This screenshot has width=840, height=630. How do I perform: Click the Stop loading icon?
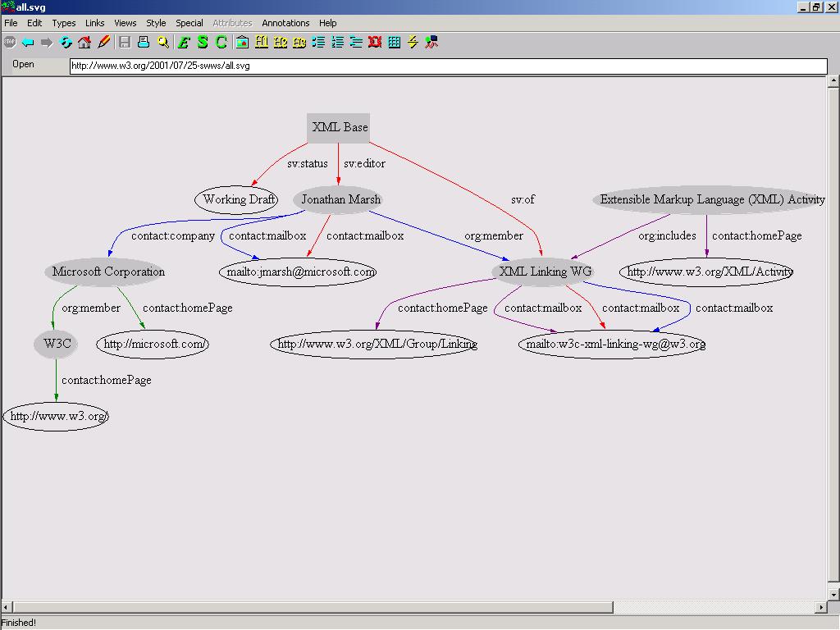coord(10,42)
